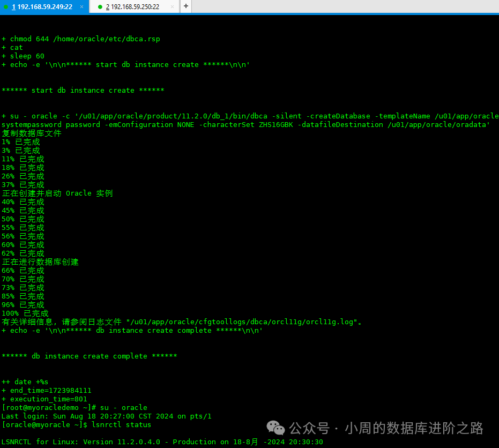
Task: Click the '85% 已完成' progress line
Action: click(23, 296)
